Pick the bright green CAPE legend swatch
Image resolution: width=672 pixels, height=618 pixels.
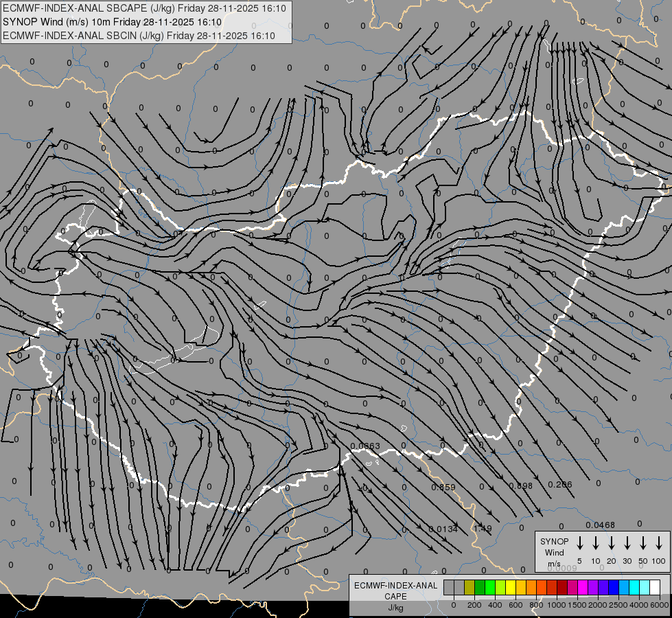click(490, 587)
